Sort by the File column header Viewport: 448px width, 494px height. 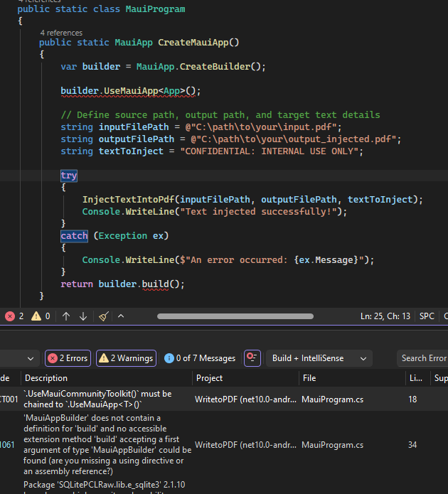(352, 378)
